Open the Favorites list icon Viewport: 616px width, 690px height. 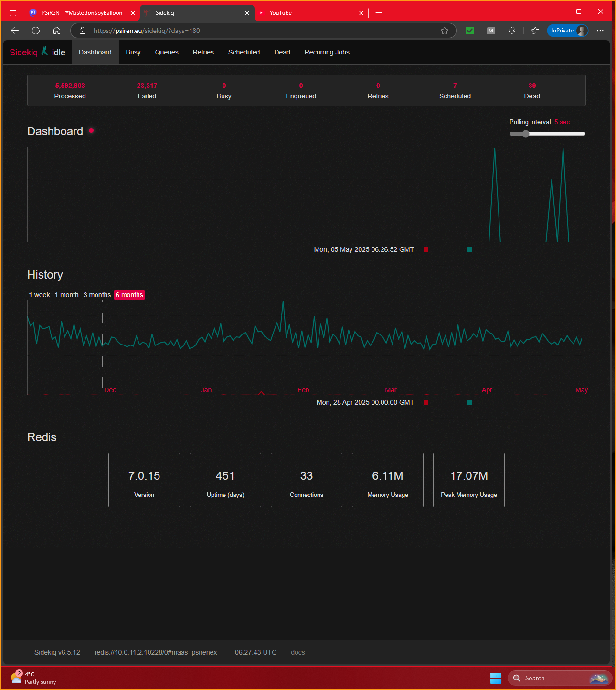[x=535, y=31]
